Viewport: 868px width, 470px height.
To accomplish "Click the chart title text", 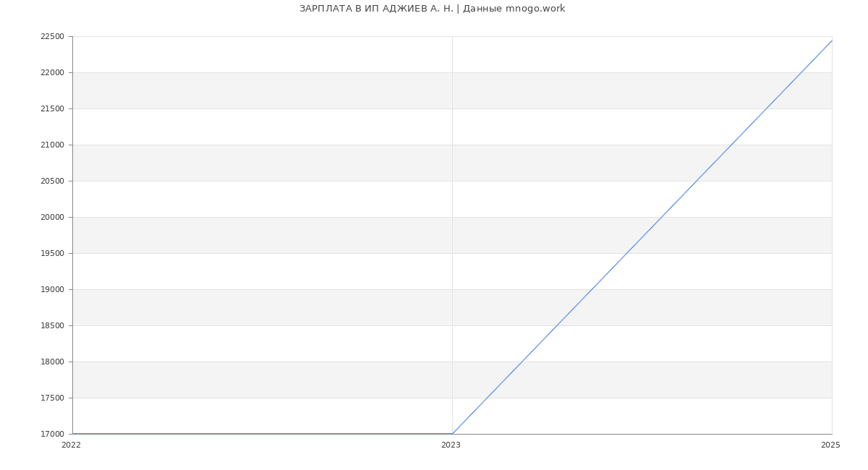I will pos(432,9).
